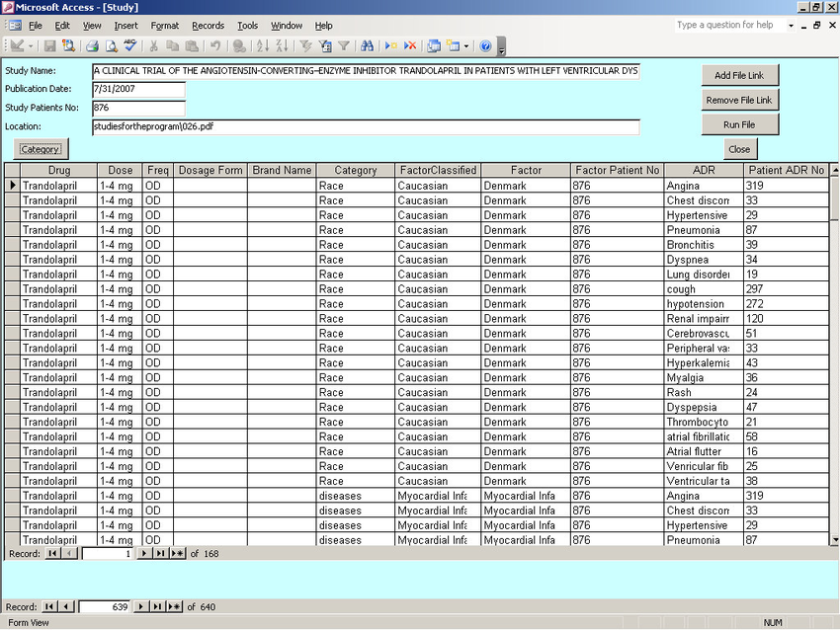Go to next record of 168
This screenshot has width=840, height=630.
(144, 553)
